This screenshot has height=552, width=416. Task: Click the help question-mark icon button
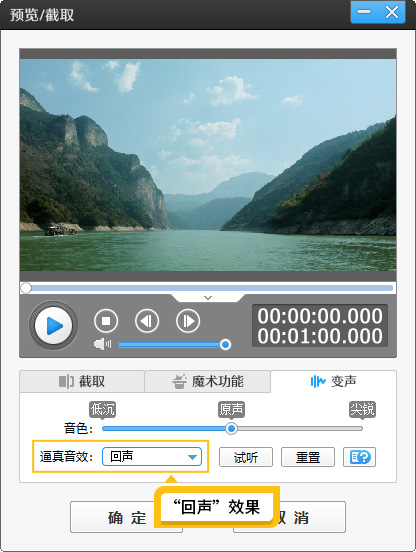pyautogui.click(x=359, y=457)
